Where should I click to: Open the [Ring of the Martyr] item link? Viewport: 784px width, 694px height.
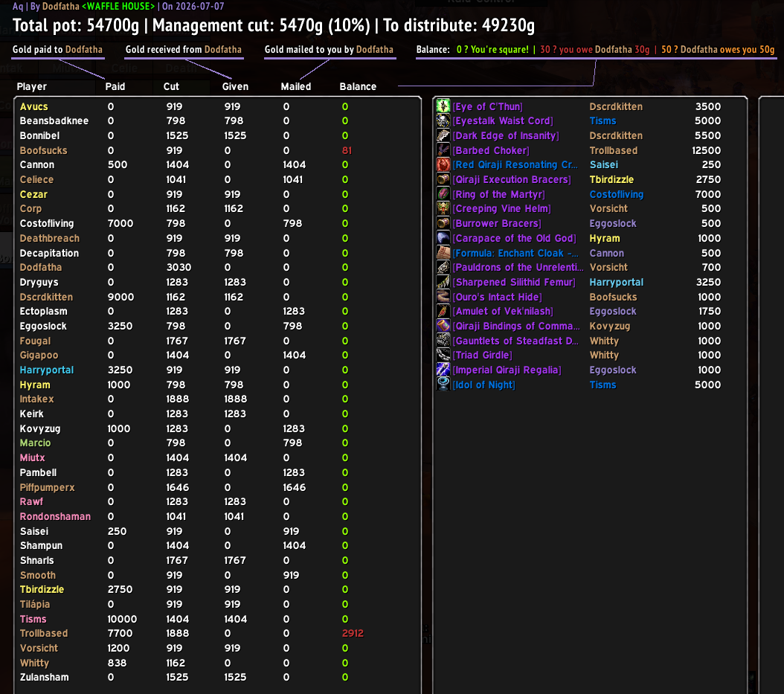(x=498, y=194)
